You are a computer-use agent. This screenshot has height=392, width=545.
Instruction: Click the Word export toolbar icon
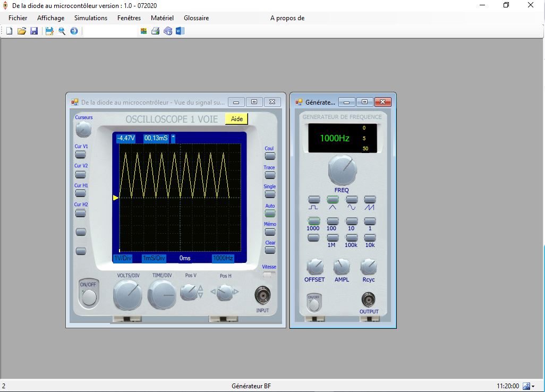(x=180, y=31)
